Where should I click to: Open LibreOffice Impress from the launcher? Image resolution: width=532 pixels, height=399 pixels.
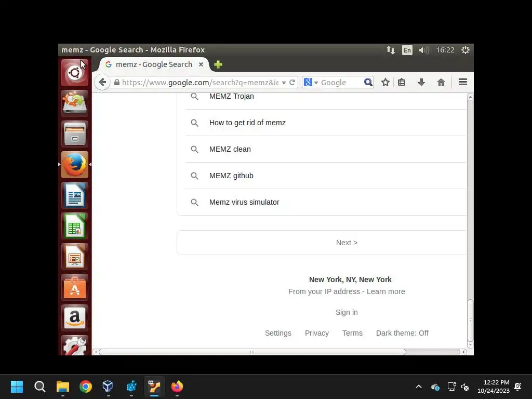click(x=75, y=257)
